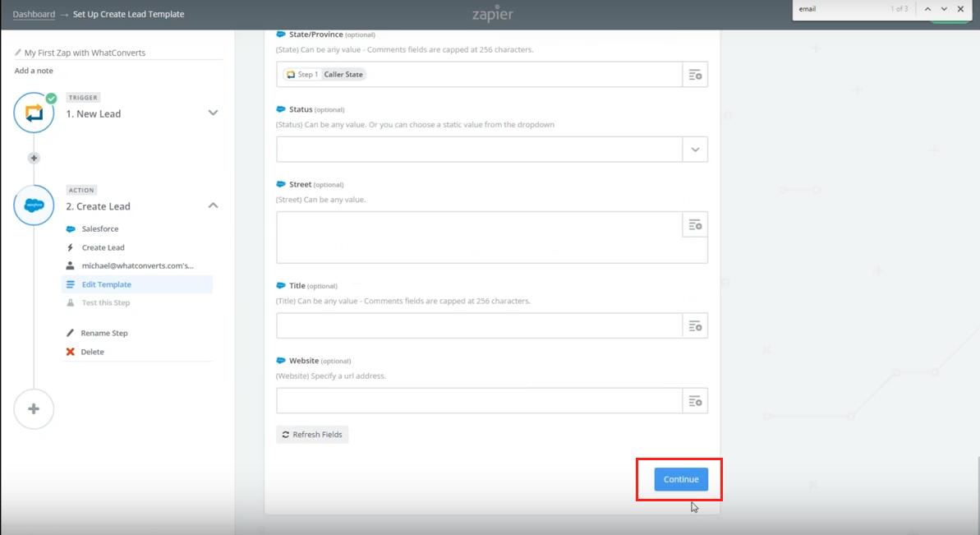The height and width of the screenshot is (535, 980).
Task: Click Rename Step option
Action: (104, 333)
